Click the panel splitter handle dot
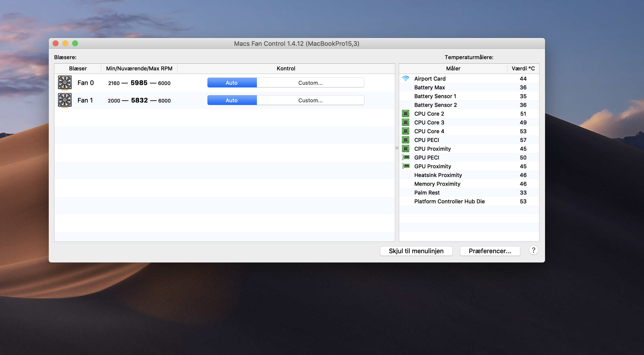Screen dimensions: 644x355 (x=397, y=148)
